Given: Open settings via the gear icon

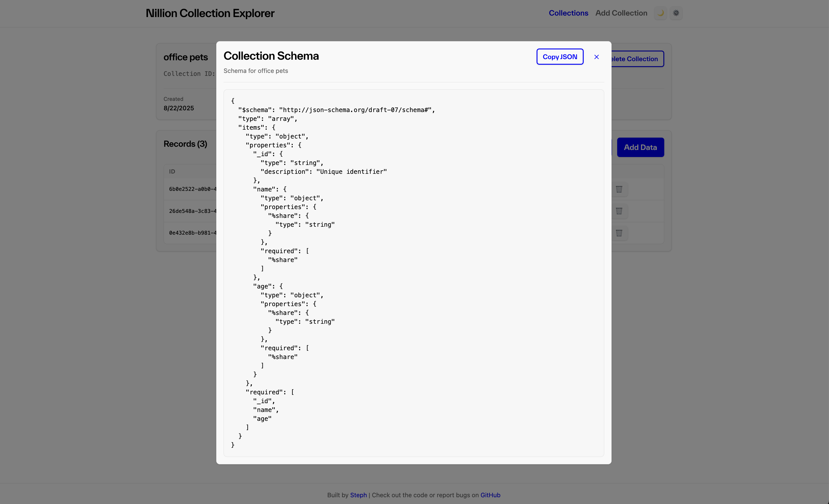Looking at the screenshot, I should (676, 13).
